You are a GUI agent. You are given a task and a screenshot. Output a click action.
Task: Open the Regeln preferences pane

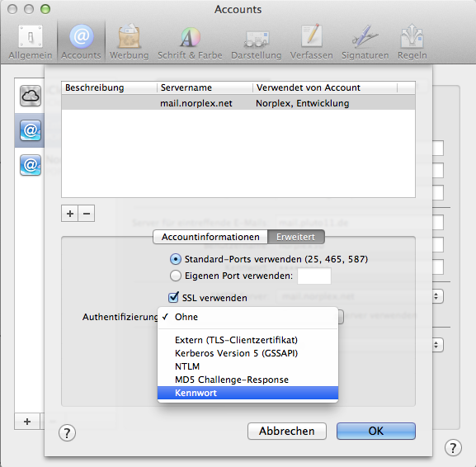click(x=412, y=43)
